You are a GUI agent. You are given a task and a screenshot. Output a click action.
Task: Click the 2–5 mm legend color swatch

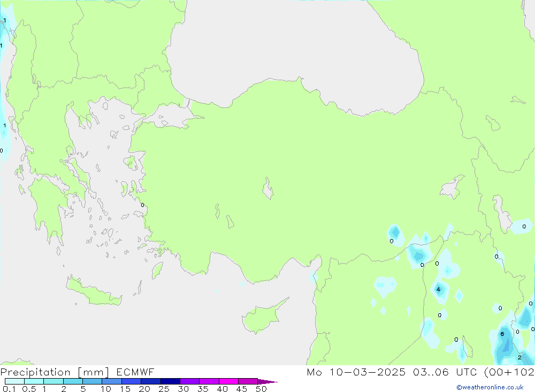point(73,381)
